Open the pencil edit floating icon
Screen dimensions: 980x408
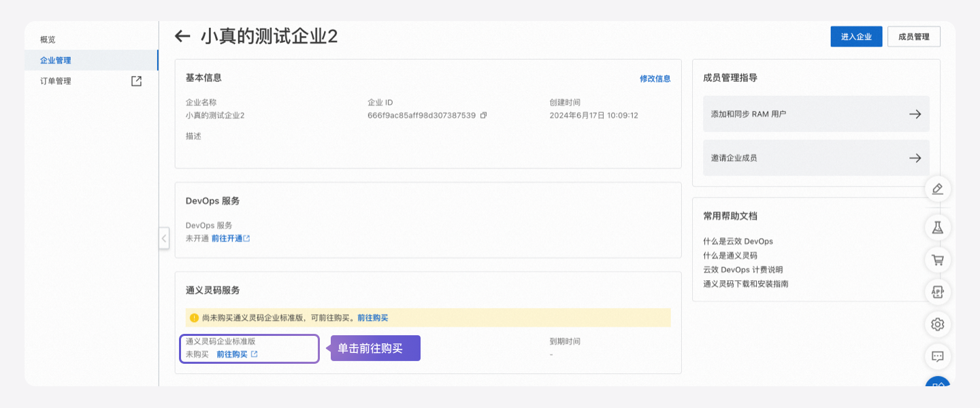pos(938,189)
